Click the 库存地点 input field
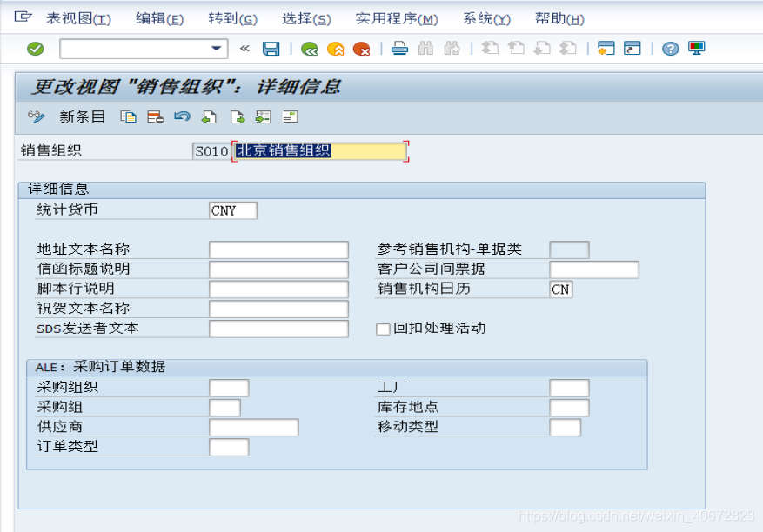 click(569, 408)
